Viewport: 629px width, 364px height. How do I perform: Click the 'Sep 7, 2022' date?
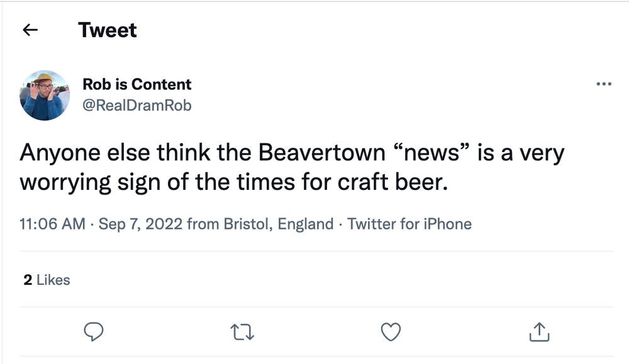point(140,224)
